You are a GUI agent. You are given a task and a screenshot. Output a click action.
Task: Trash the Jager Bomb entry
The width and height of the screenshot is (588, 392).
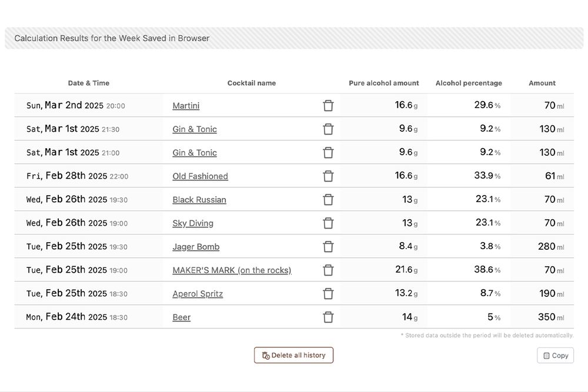(328, 247)
